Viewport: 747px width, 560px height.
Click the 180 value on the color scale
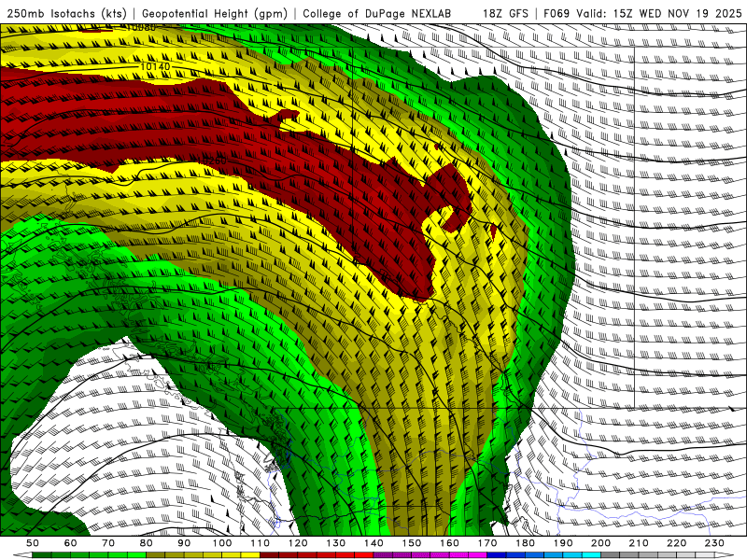[526, 543]
